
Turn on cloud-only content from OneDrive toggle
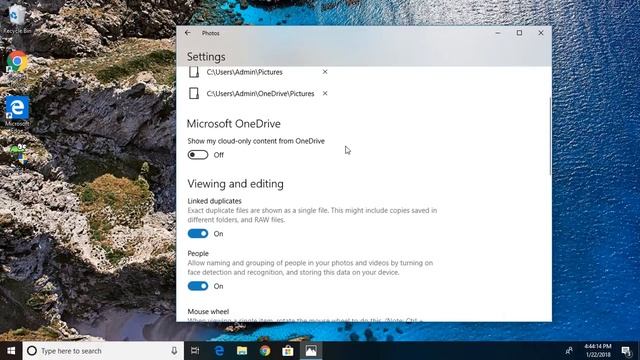click(x=198, y=155)
